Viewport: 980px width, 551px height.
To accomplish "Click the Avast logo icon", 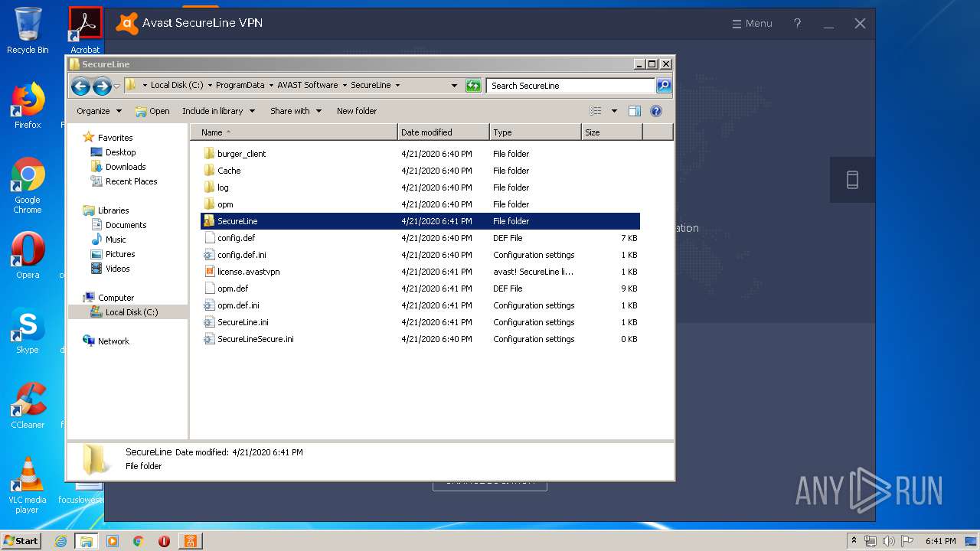I will tap(127, 24).
